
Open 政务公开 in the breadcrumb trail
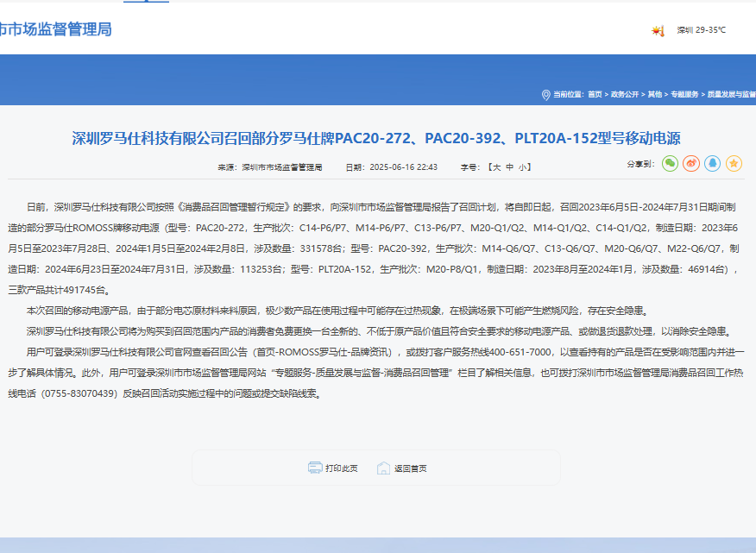coord(624,95)
